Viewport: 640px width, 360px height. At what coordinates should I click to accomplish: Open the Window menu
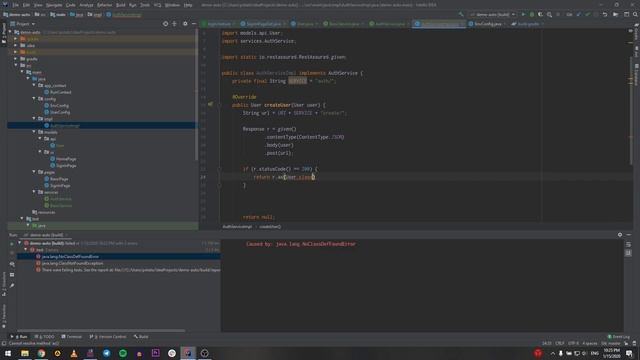pyautogui.click(x=172, y=5)
